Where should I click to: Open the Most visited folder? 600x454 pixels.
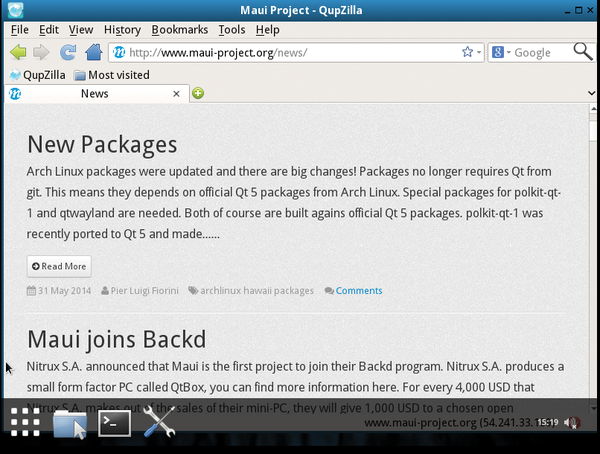[112, 75]
